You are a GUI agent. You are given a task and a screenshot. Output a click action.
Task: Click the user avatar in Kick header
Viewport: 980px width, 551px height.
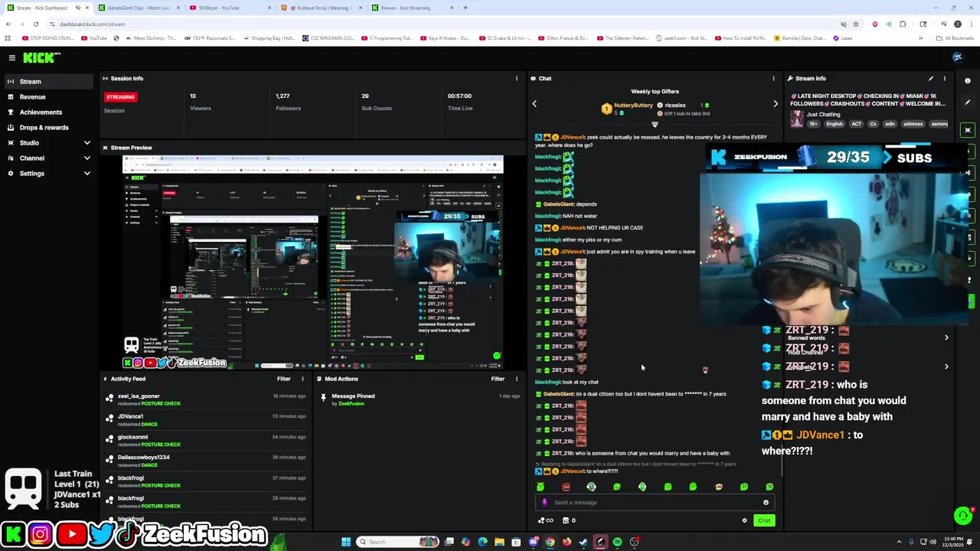[x=957, y=57]
